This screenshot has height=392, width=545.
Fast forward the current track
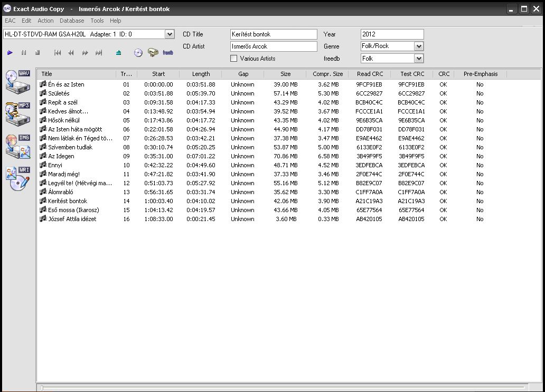point(85,53)
